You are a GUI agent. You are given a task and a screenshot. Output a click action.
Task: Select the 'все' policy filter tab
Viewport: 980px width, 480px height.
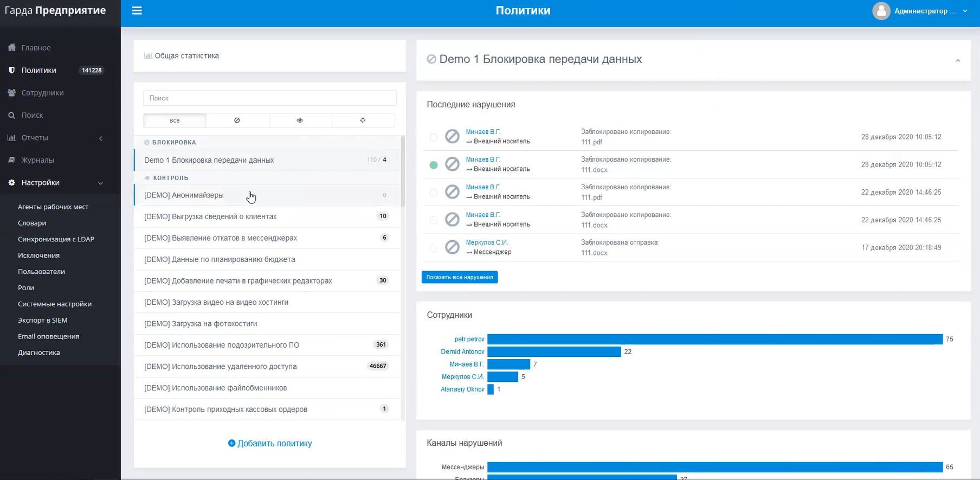[x=175, y=120]
